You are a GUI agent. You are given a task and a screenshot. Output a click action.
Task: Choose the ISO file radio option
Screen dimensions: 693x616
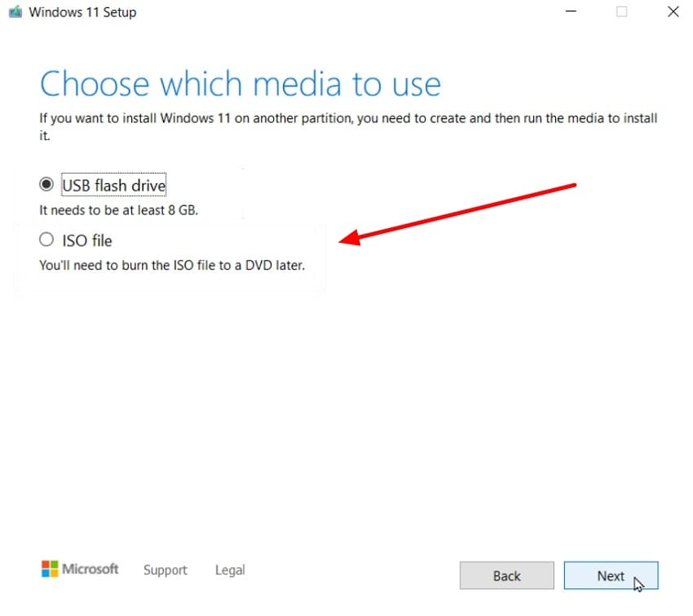pos(46,240)
